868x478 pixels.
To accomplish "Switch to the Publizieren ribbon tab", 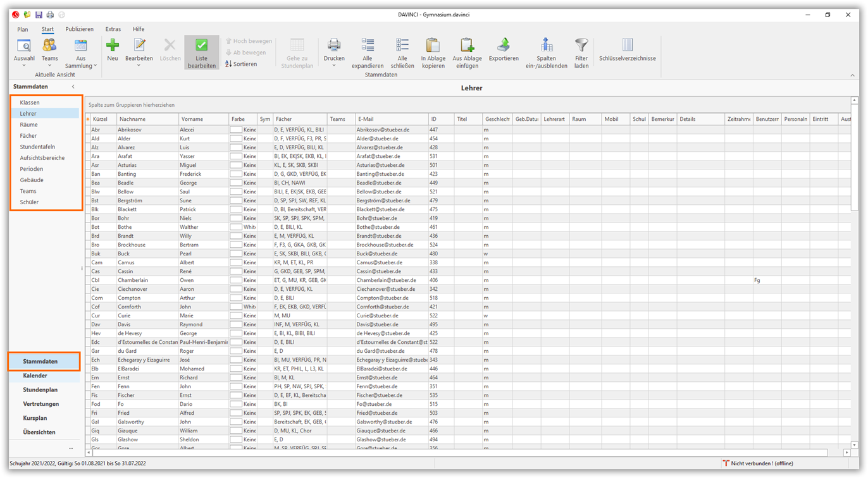I will coord(80,29).
